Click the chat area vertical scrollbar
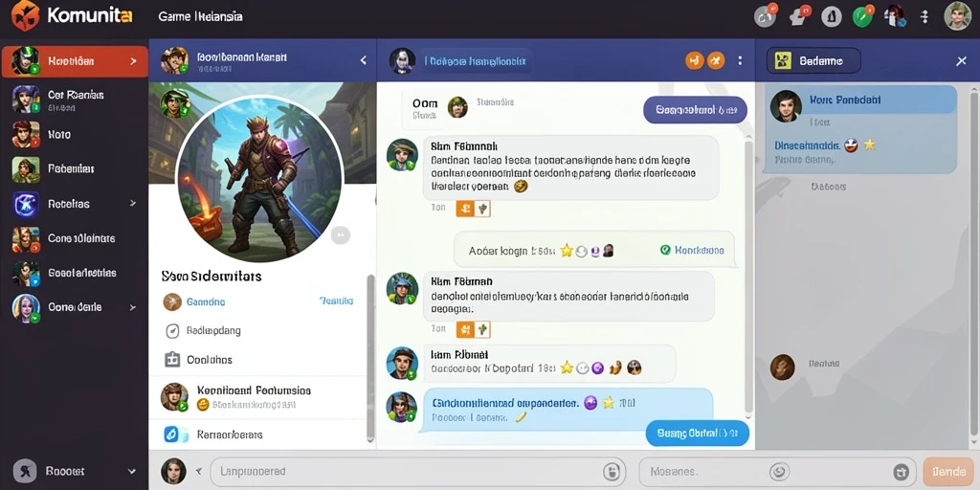Viewport: 980px width, 490px height. tap(748, 278)
